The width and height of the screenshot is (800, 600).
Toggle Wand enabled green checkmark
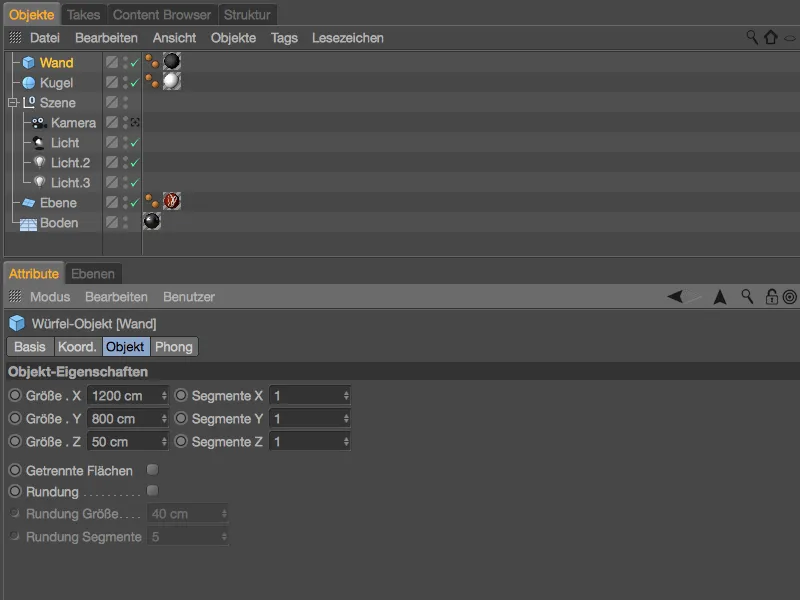click(135, 63)
